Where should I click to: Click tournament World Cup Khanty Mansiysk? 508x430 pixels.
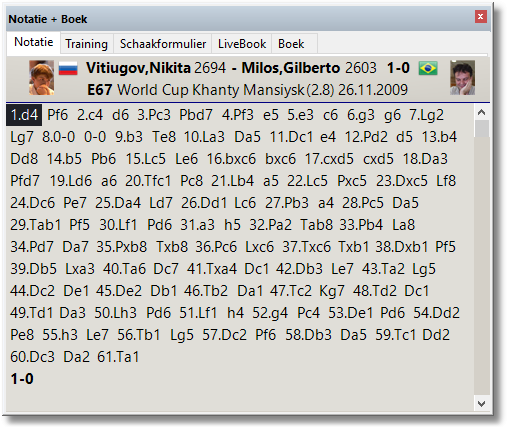click(211, 90)
